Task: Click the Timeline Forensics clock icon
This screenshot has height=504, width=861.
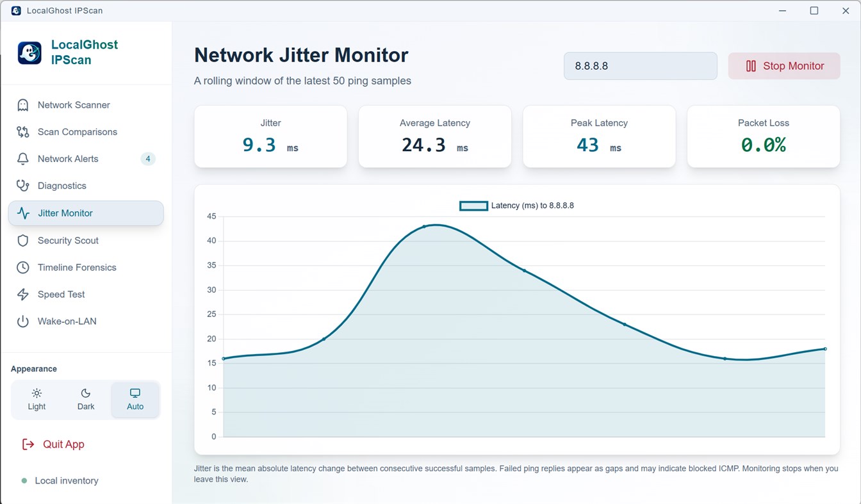Action: 23,268
